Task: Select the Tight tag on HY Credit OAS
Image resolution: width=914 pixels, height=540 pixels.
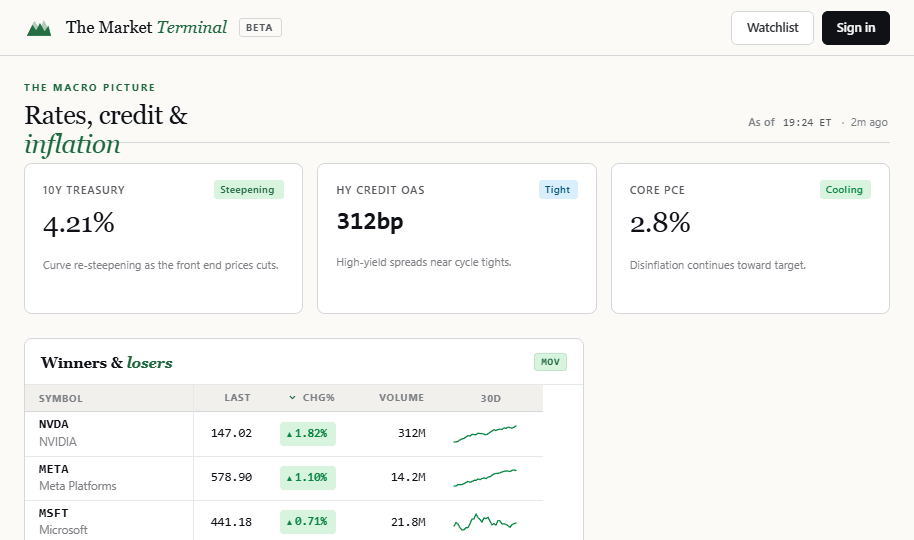Action: pos(558,190)
